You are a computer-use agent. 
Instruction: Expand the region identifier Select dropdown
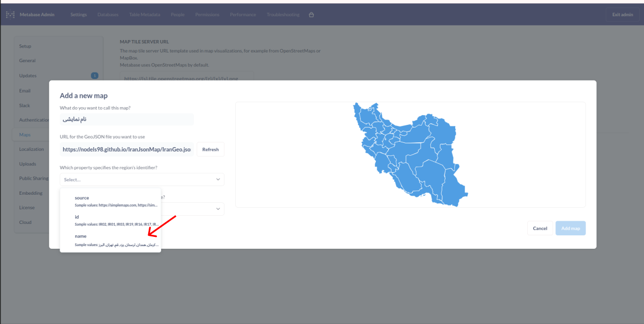(142, 180)
